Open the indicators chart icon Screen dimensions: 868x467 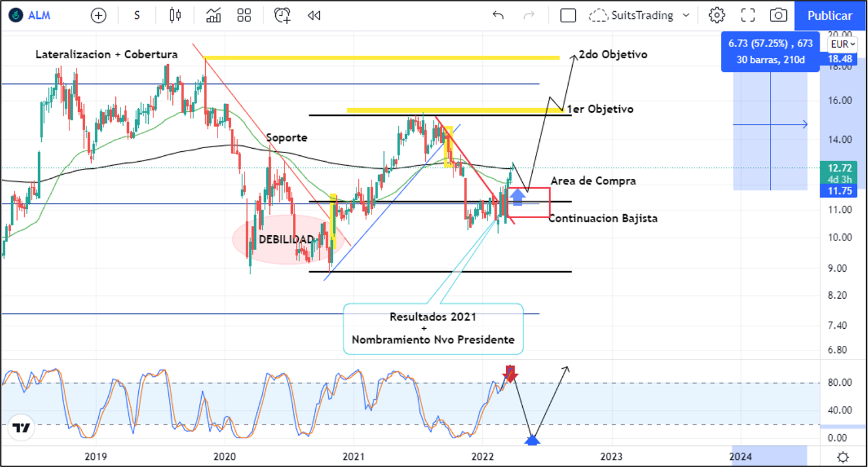click(213, 16)
